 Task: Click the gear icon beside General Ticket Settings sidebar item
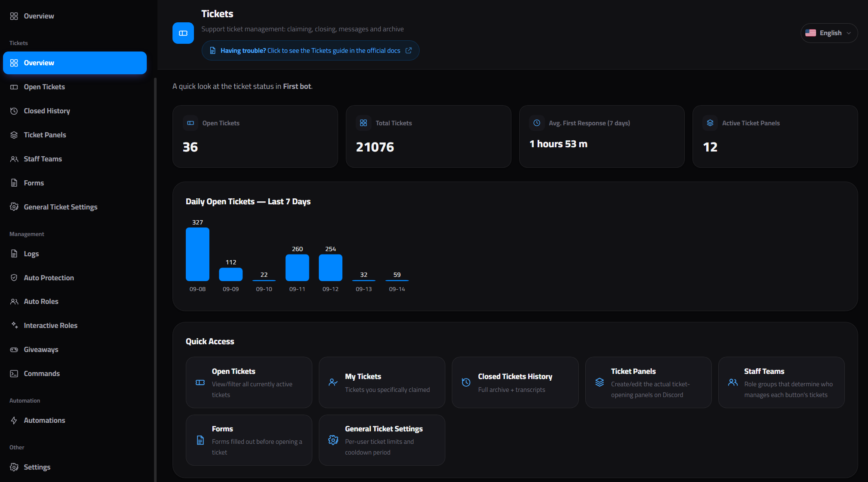coord(14,207)
